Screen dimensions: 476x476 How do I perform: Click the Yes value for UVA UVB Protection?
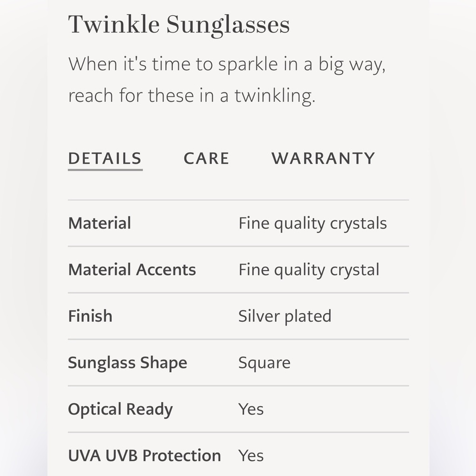point(250,455)
